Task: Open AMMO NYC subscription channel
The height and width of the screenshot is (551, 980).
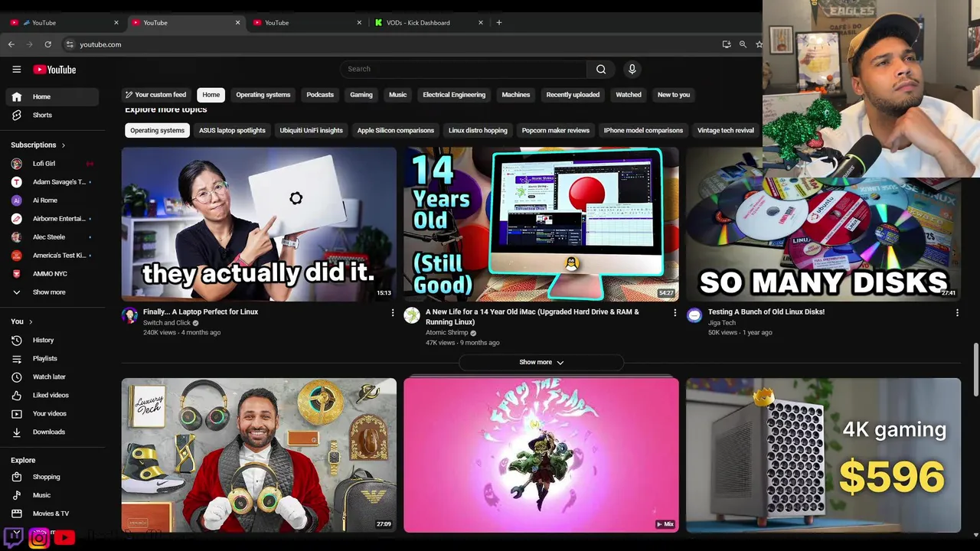Action: pos(52,273)
